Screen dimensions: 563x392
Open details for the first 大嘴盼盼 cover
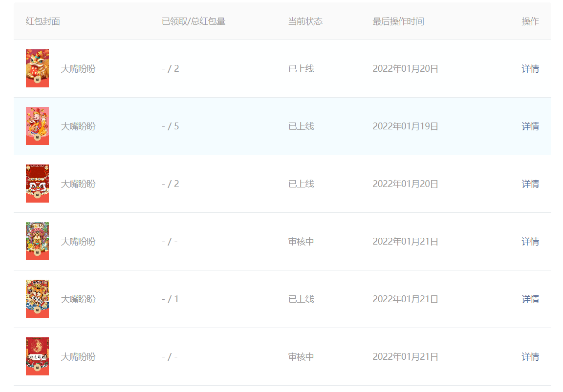(530, 68)
